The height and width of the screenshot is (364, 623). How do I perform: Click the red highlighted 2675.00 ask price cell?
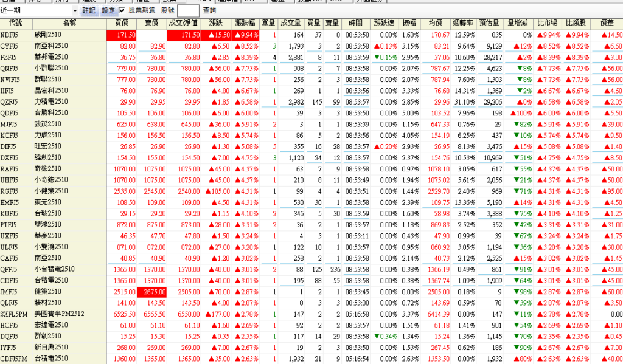(152, 291)
